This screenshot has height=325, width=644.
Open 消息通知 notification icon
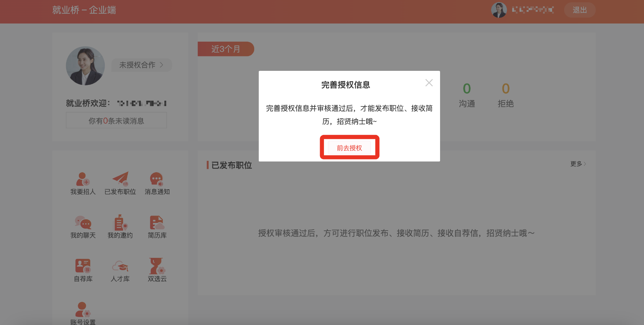157,180
